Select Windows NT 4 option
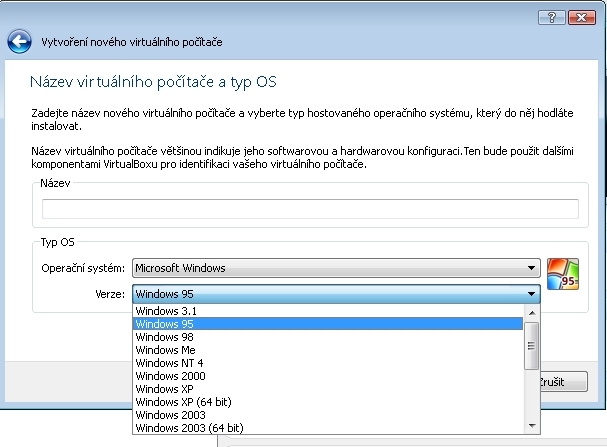This screenshot has width=607, height=447. (328, 363)
